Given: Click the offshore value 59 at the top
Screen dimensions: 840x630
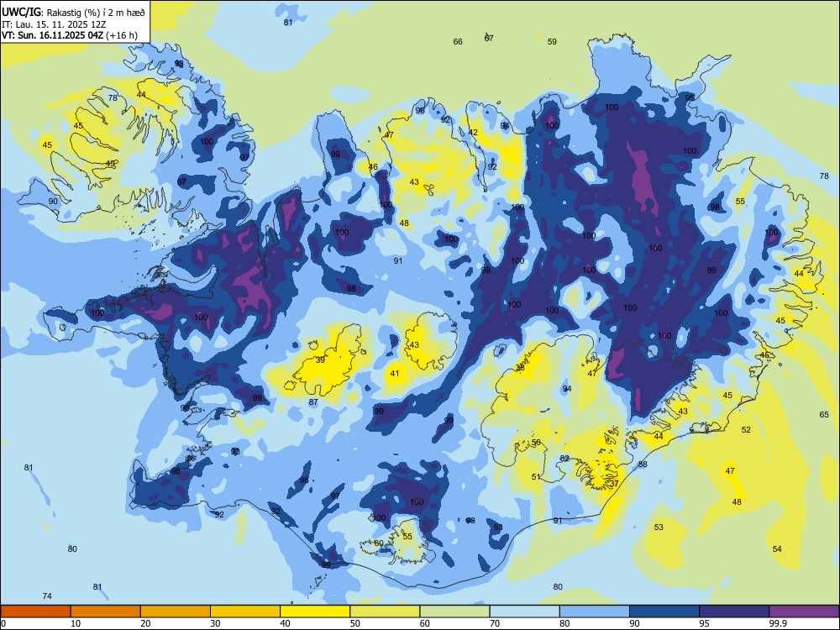Looking at the screenshot, I should coord(553,41).
